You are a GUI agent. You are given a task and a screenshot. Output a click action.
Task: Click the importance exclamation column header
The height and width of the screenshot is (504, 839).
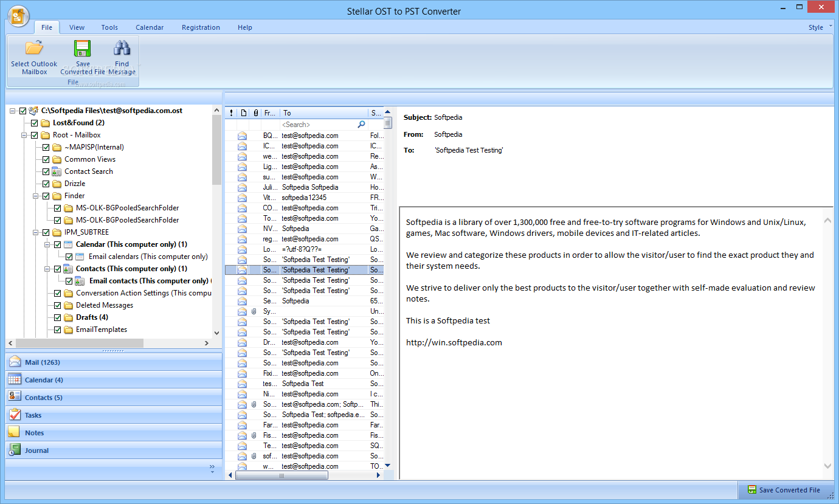pyautogui.click(x=231, y=112)
